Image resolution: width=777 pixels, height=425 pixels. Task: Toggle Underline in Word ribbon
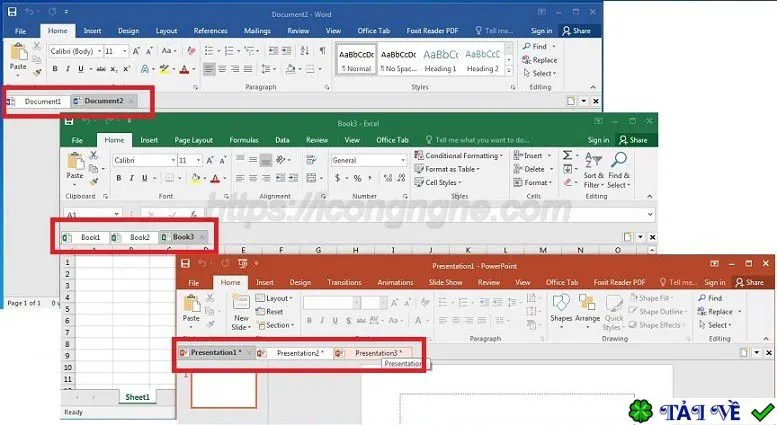[x=81, y=69]
